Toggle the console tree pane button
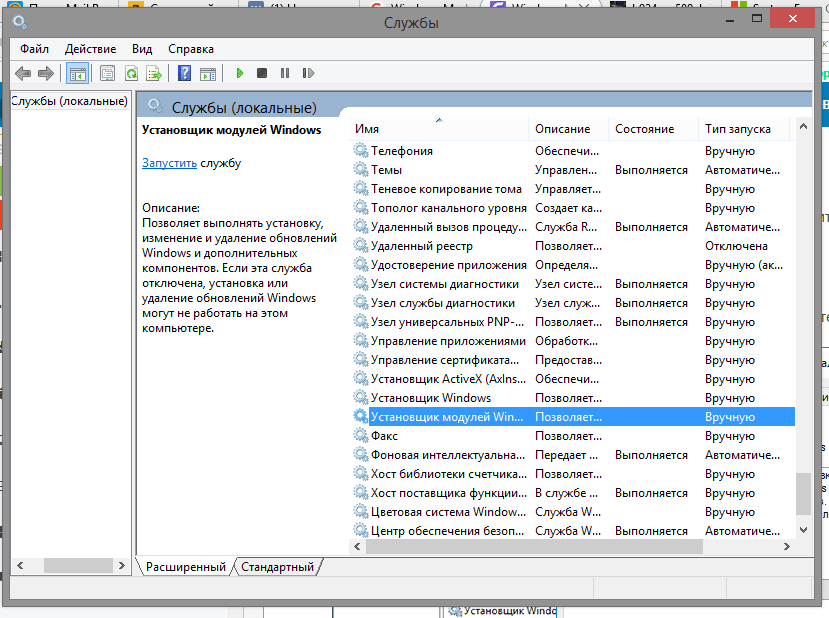 [77, 73]
